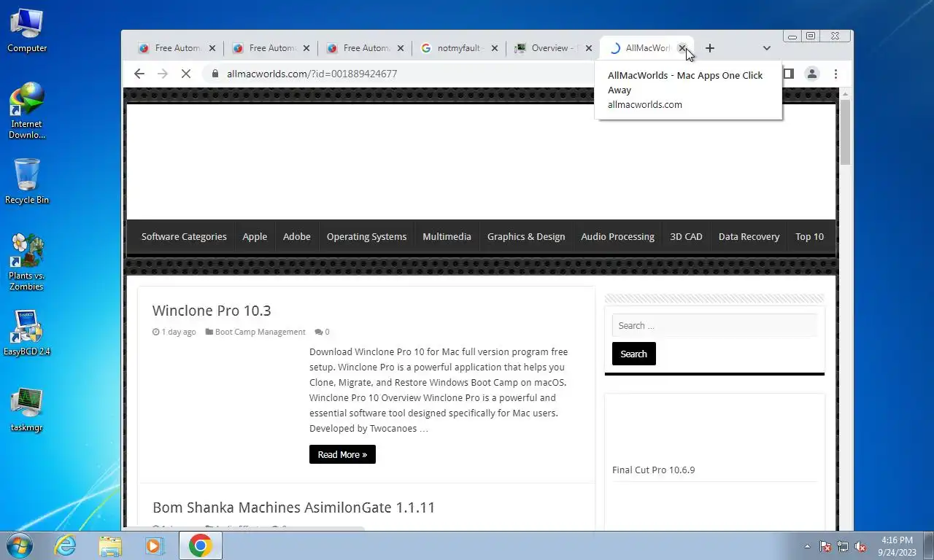Toggle Chrome side panel icon
The image size is (934, 560).
click(788, 74)
